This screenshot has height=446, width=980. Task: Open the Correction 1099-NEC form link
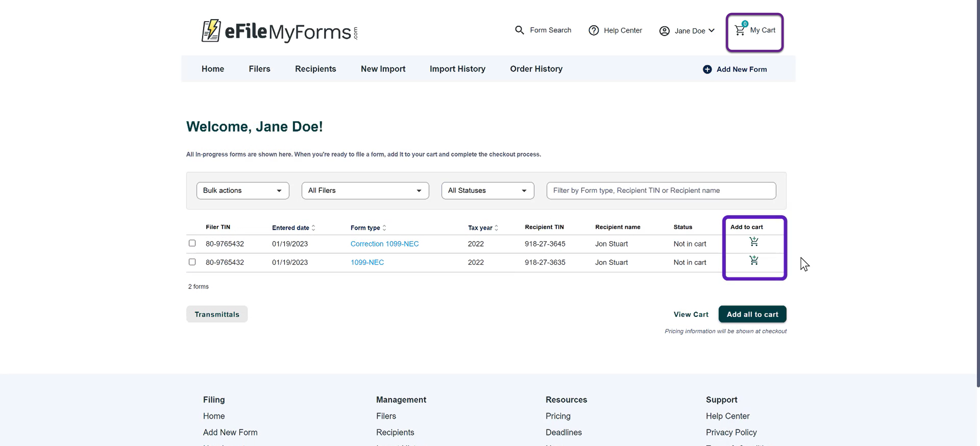[384, 244]
